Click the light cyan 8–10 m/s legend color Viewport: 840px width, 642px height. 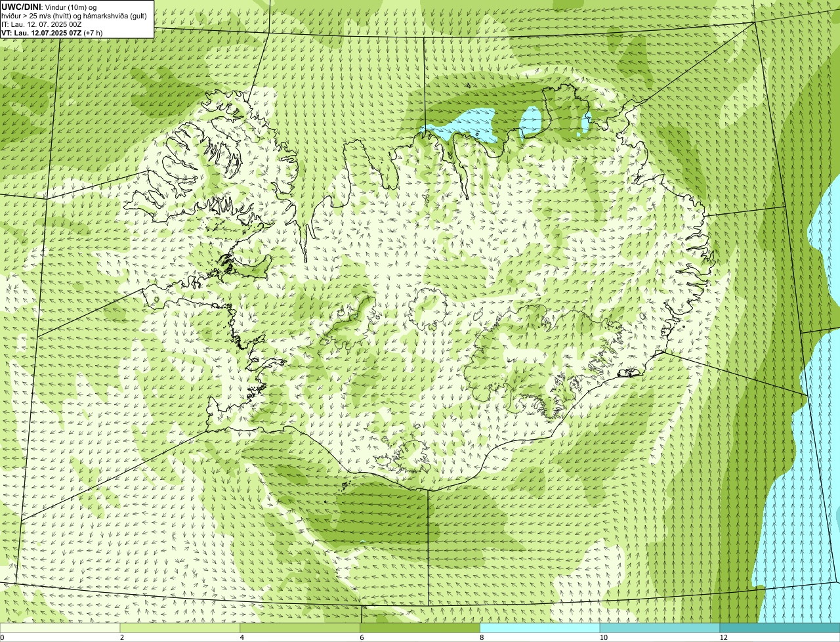[x=540, y=628]
